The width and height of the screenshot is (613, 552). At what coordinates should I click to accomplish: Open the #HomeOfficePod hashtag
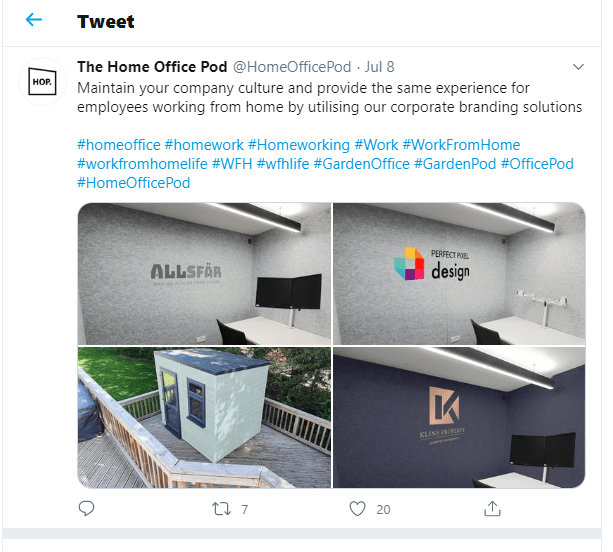(134, 183)
